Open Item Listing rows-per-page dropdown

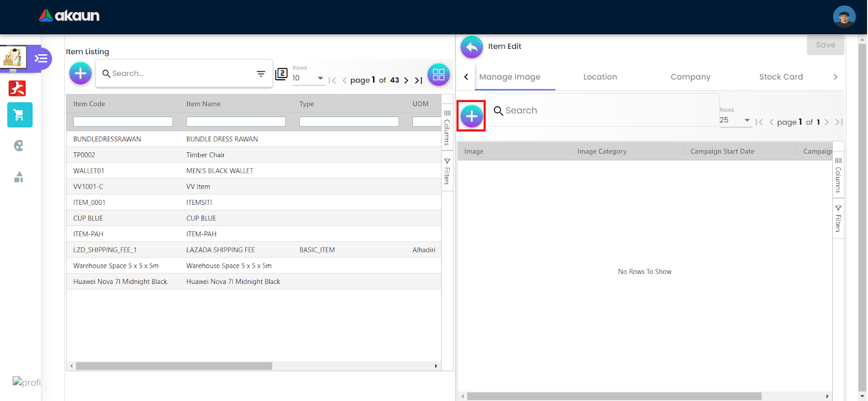coord(320,79)
